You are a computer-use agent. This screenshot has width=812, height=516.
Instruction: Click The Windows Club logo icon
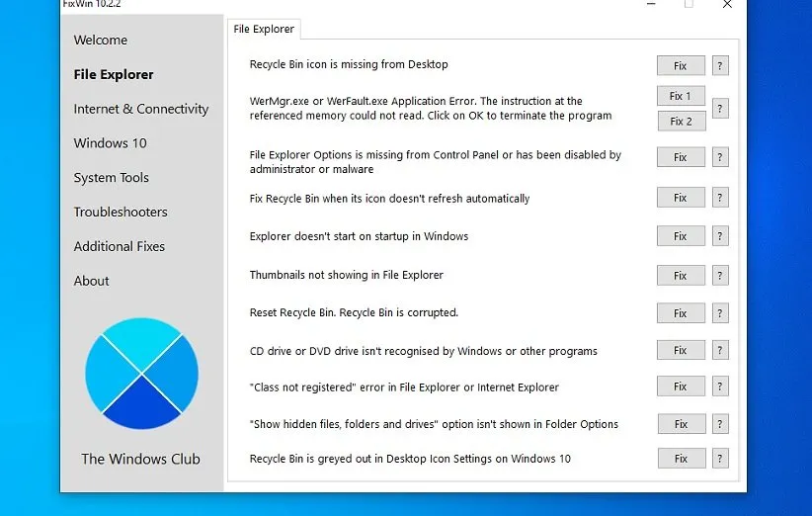click(x=141, y=374)
